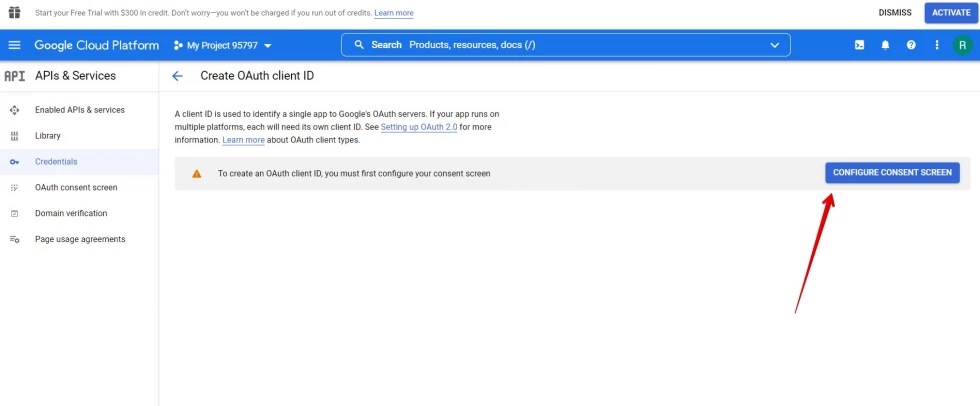Follow the Learn more link in banner
The width and height of the screenshot is (980, 406).
click(394, 12)
